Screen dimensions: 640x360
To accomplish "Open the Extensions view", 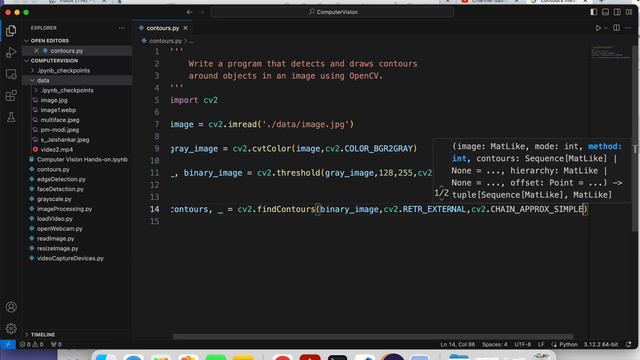I will click(x=11, y=96).
